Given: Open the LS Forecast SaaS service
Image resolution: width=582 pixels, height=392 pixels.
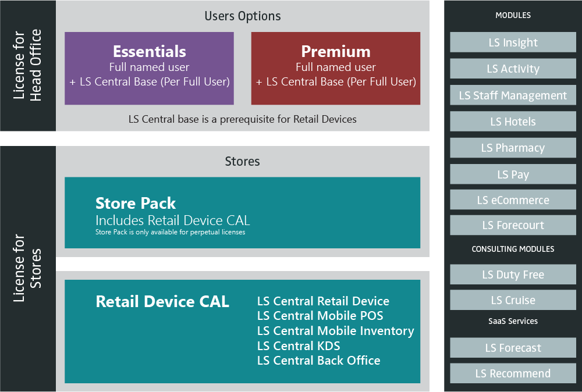Looking at the screenshot, I should tap(513, 348).
